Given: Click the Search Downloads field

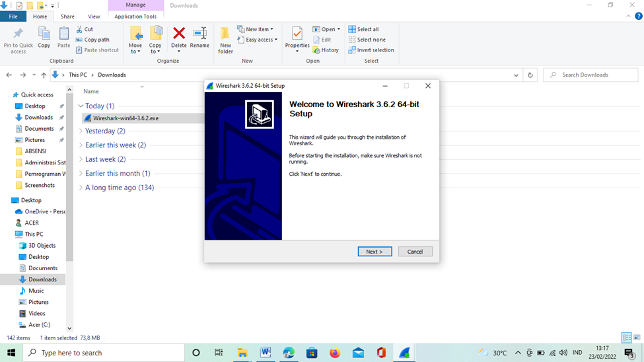Looking at the screenshot, I should pyautogui.click(x=590, y=75).
